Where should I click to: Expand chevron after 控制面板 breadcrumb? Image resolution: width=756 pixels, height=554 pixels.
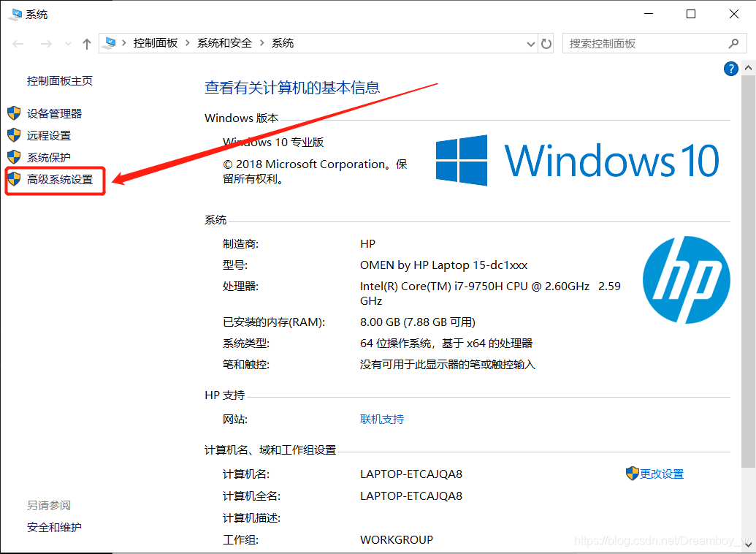coord(188,43)
